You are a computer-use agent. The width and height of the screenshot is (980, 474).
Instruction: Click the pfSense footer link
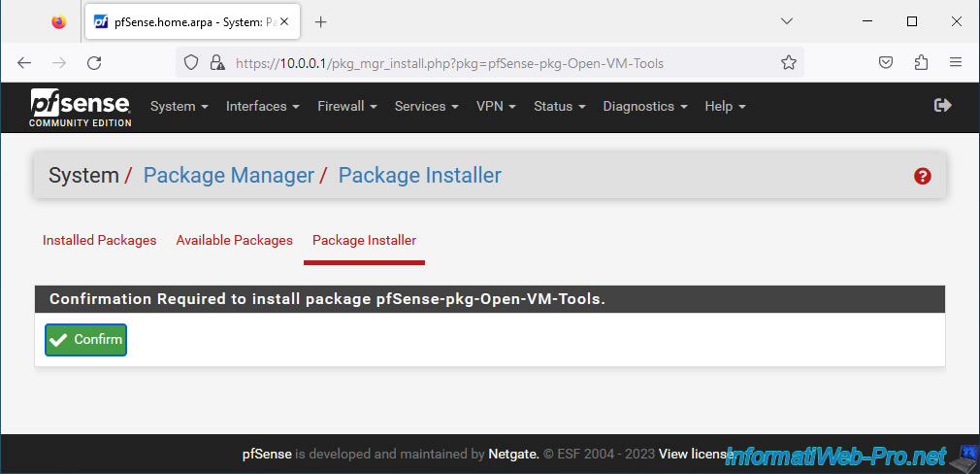click(267, 454)
